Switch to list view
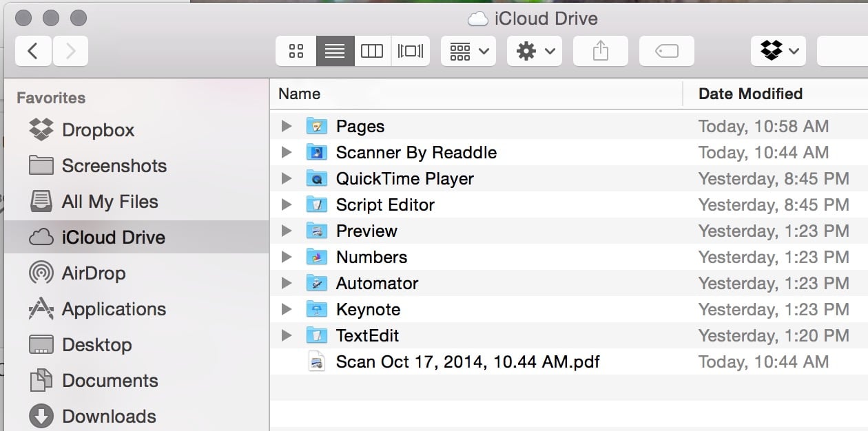 [x=335, y=51]
